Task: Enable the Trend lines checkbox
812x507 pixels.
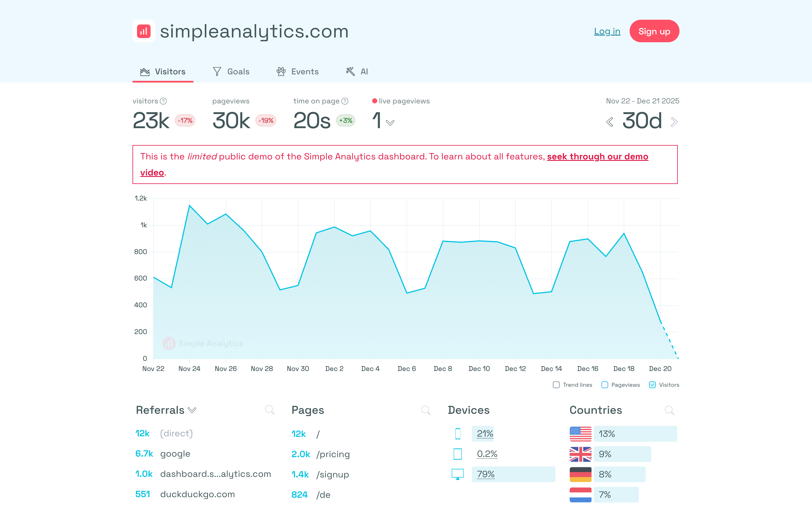Action: coord(556,385)
